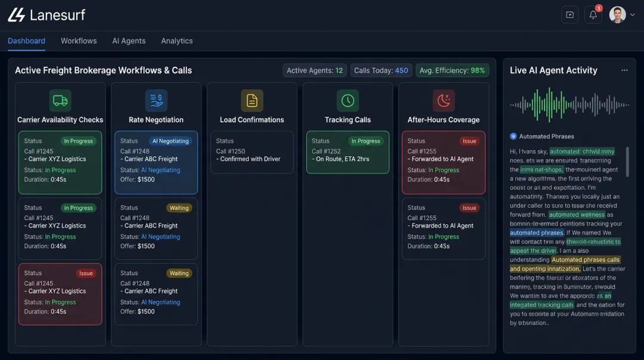Screen dimensions: 644x360
Task: Click 'Load Confirmations' column title
Action: coord(252,120)
